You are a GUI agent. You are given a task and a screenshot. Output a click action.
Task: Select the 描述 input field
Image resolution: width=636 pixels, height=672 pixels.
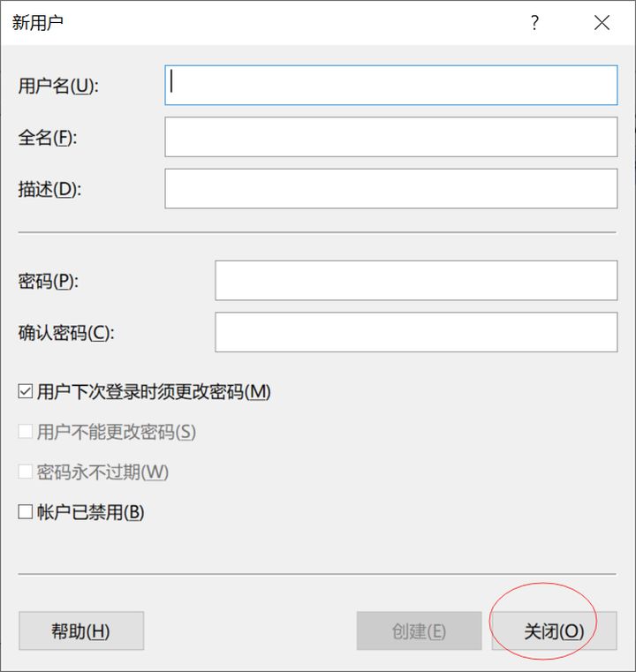pos(390,188)
